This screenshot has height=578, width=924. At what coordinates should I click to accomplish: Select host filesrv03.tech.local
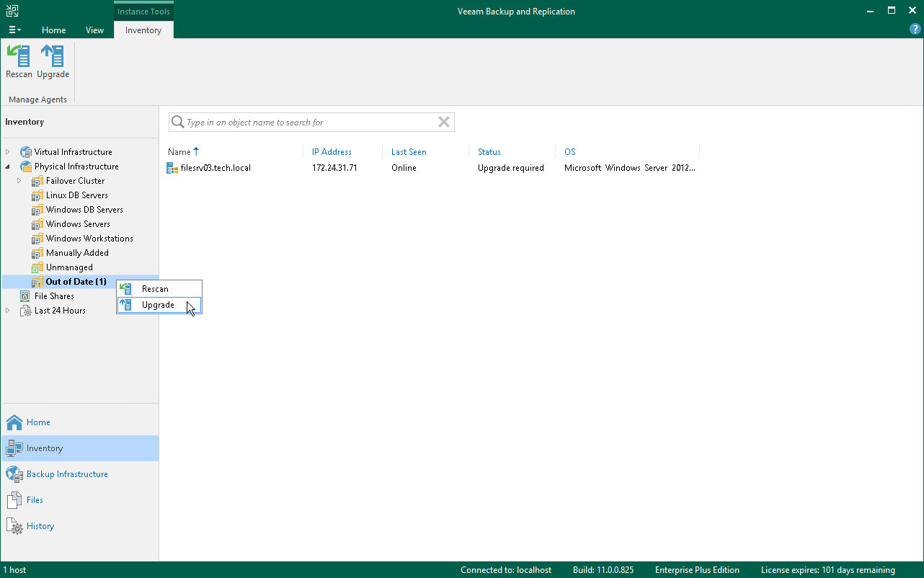216,168
